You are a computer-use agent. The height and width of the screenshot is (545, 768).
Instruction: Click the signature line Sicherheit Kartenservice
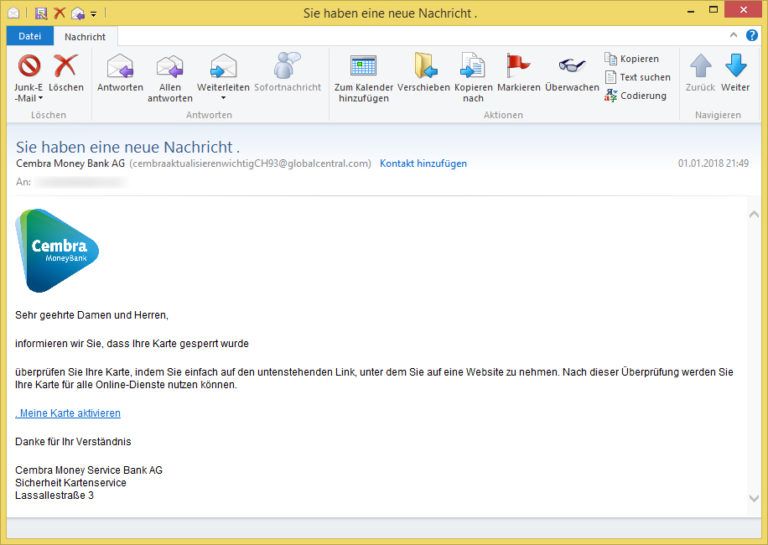(x=71, y=483)
